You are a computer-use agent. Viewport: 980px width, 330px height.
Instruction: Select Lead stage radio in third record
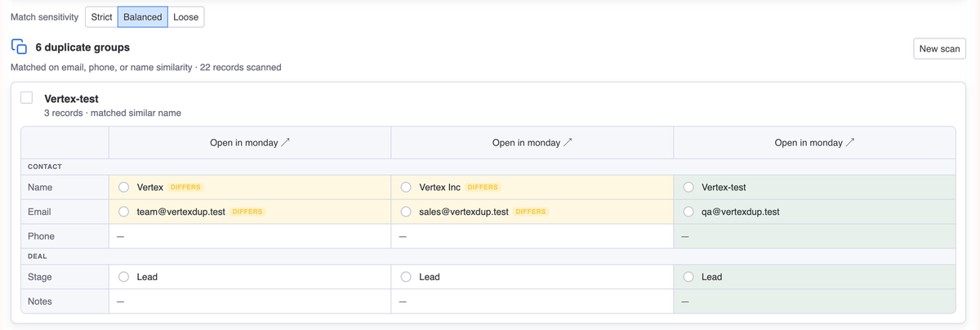689,277
